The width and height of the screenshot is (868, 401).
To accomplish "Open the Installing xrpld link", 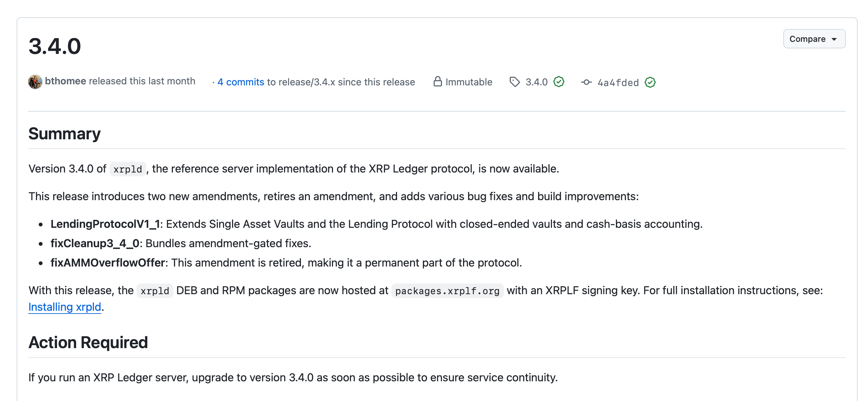I will [x=65, y=307].
